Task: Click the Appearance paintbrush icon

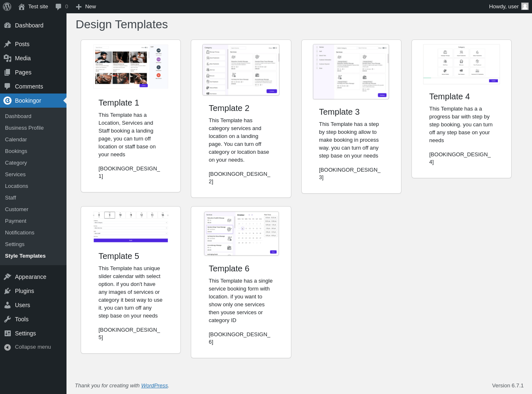Action: (x=7, y=277)
